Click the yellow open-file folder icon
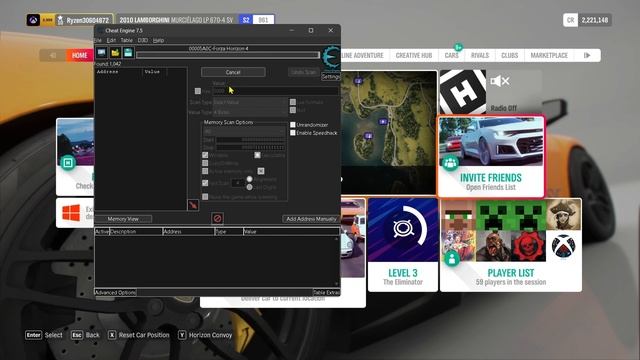 [x=115, y=53]
